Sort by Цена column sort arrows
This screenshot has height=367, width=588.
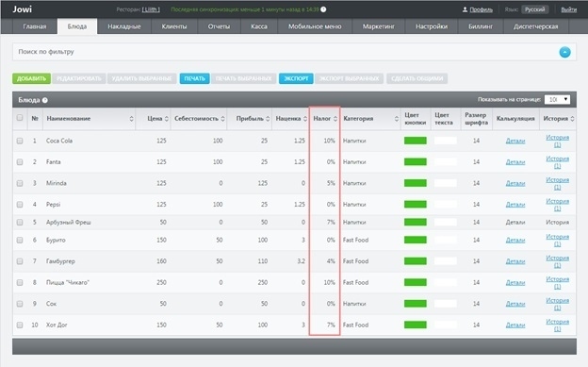(x=167, y=119)
